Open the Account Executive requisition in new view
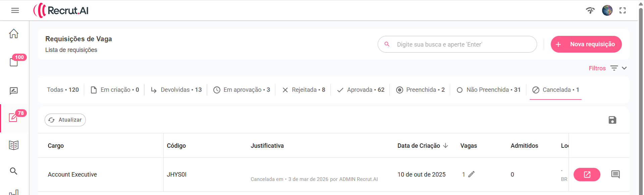The width and height of the screenshot is (644, 195). pos(587,175)
